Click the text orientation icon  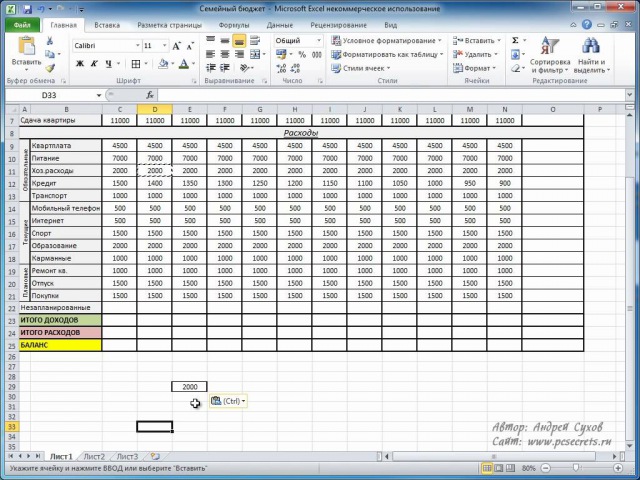click(244, 68)
